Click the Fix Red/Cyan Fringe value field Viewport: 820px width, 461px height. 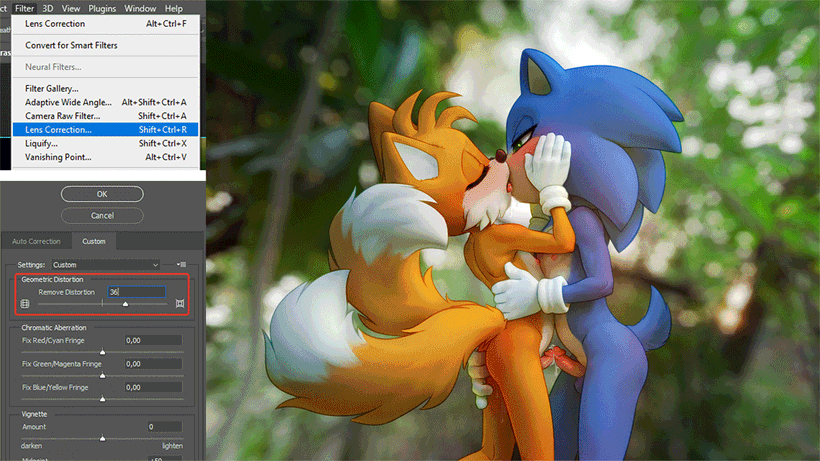coord(153,340)
